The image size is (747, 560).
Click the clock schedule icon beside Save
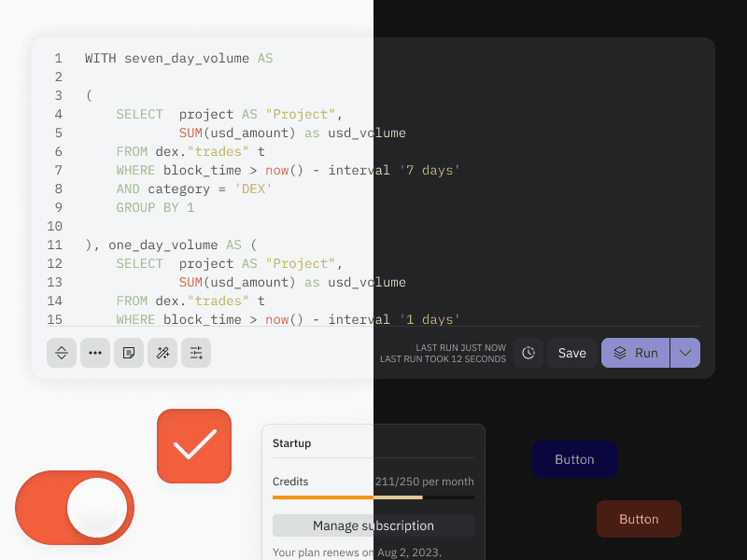click(x=529, y=353)
